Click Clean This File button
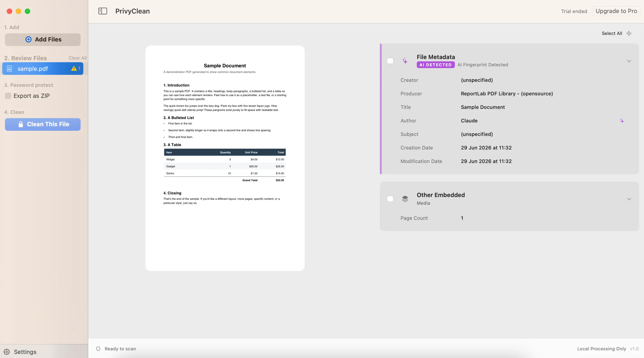This screenshot has height=358, width=644. click(43, 124)
